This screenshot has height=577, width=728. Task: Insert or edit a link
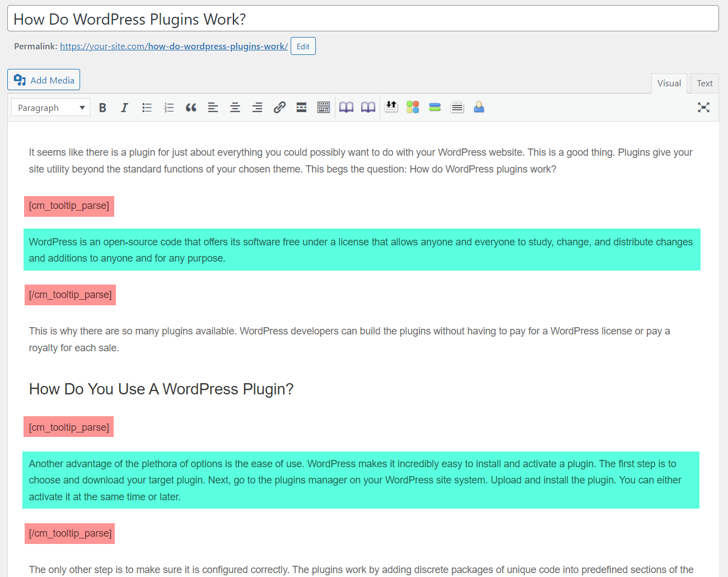[279, 108]
